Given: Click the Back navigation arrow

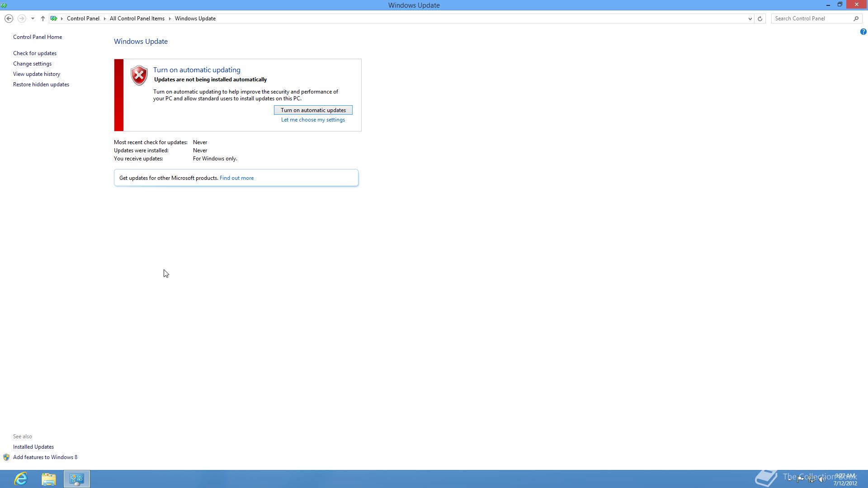Looking at the screenshot, I should 9,19.
